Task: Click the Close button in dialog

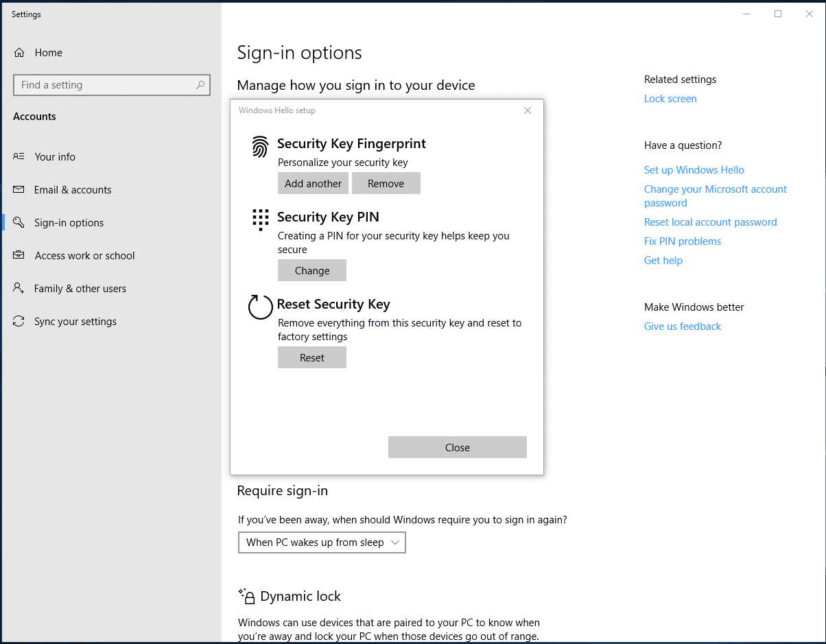Action: pos(457,448)
